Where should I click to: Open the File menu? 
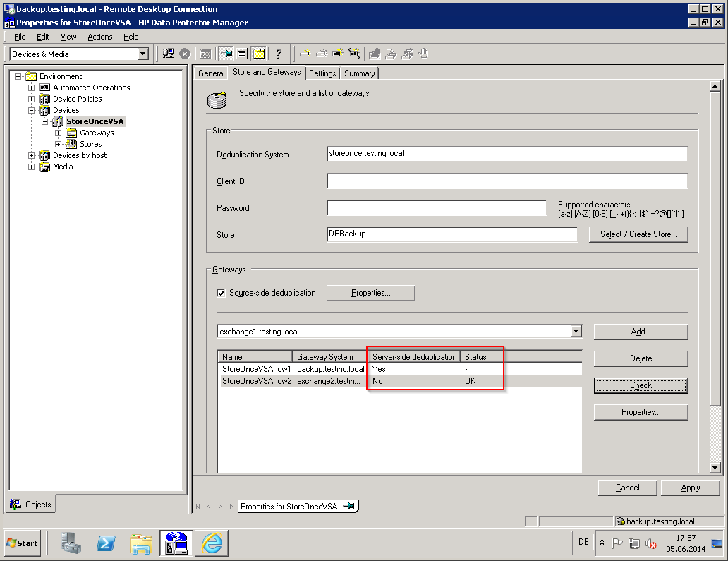point(20,37)
